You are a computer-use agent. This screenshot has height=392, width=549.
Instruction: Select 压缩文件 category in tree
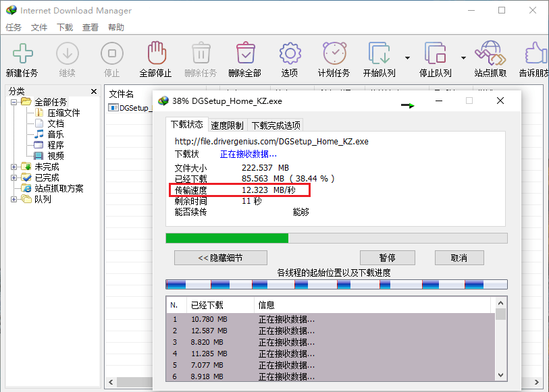tap(63, 113)
